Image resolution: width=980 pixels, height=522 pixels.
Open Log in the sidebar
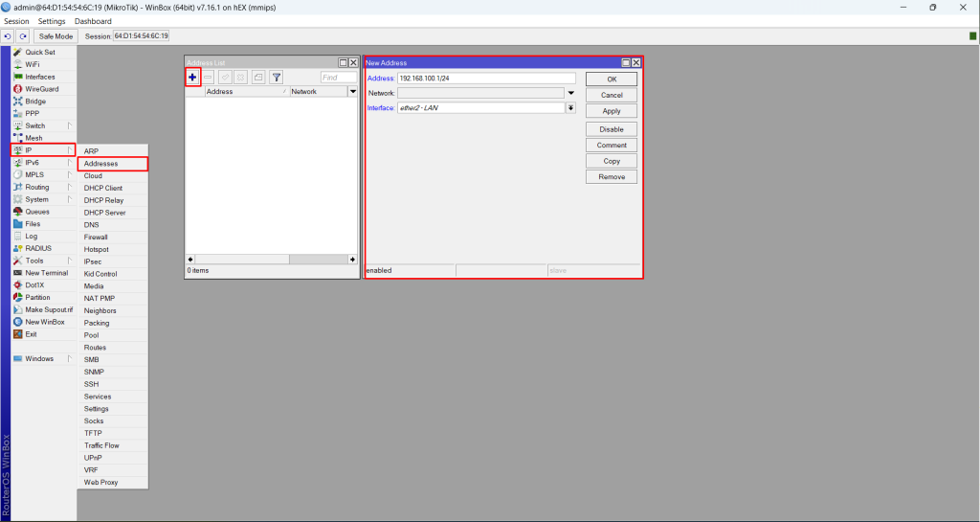point(32,237)
